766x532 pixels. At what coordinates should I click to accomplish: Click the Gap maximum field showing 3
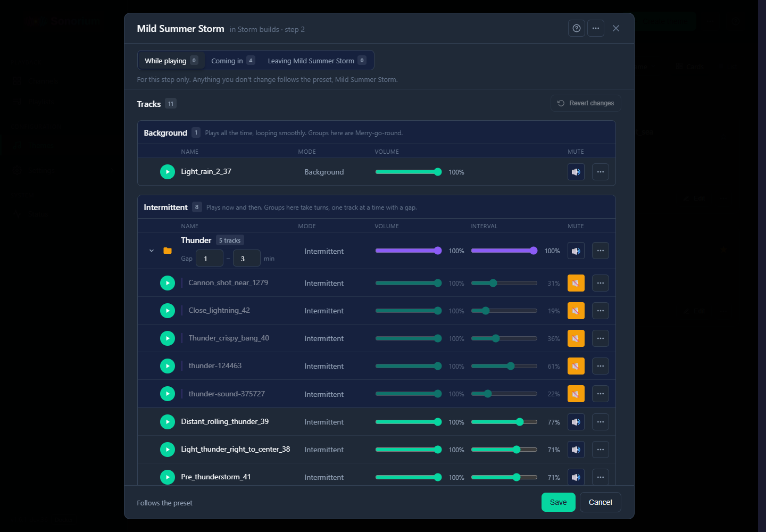pos(247,259)
